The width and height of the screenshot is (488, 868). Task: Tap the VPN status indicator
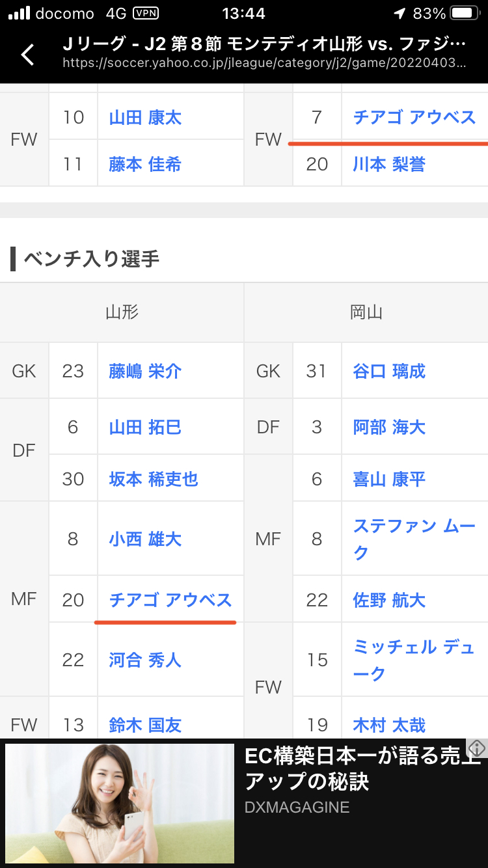pos(144,13)
